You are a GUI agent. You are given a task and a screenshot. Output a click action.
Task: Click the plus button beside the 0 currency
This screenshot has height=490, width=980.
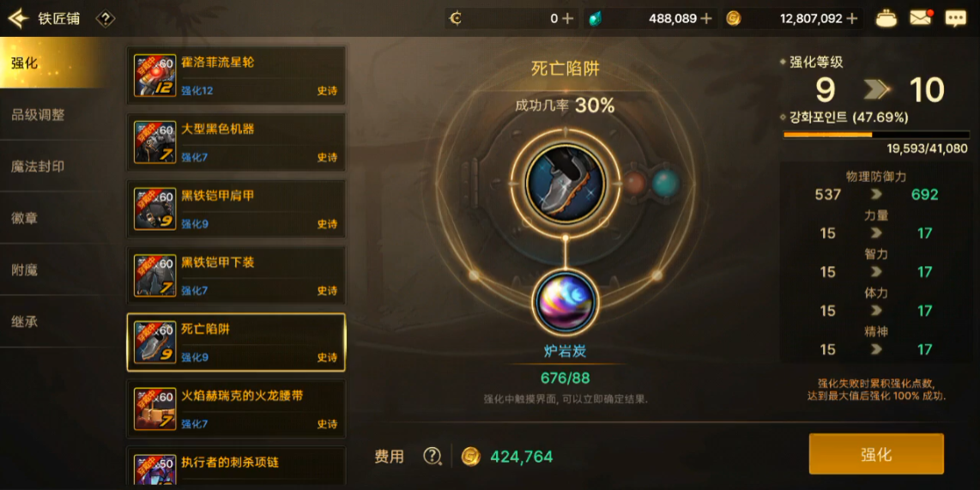pyautogui.click(x=567, y=19)
